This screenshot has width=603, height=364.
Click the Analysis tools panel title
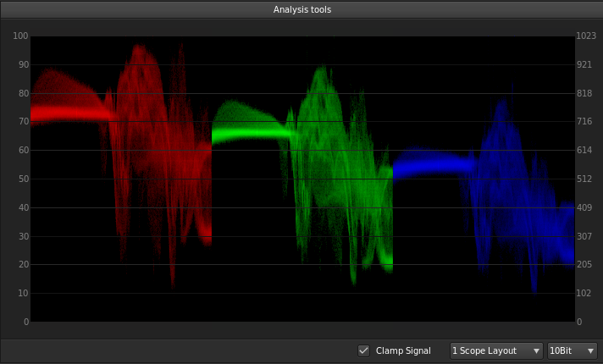pos(301,9)
